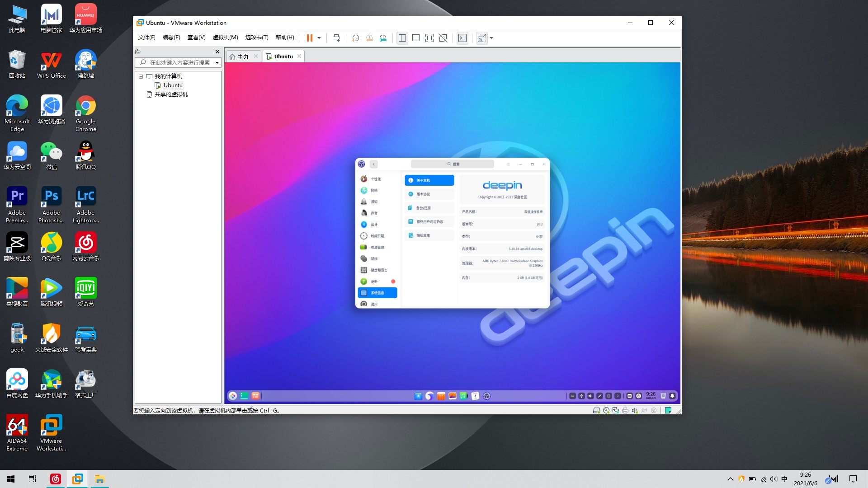Click the Send Ctrl+Alt+Del toolbar icon

pyautogui.click(x=336, y=38)
